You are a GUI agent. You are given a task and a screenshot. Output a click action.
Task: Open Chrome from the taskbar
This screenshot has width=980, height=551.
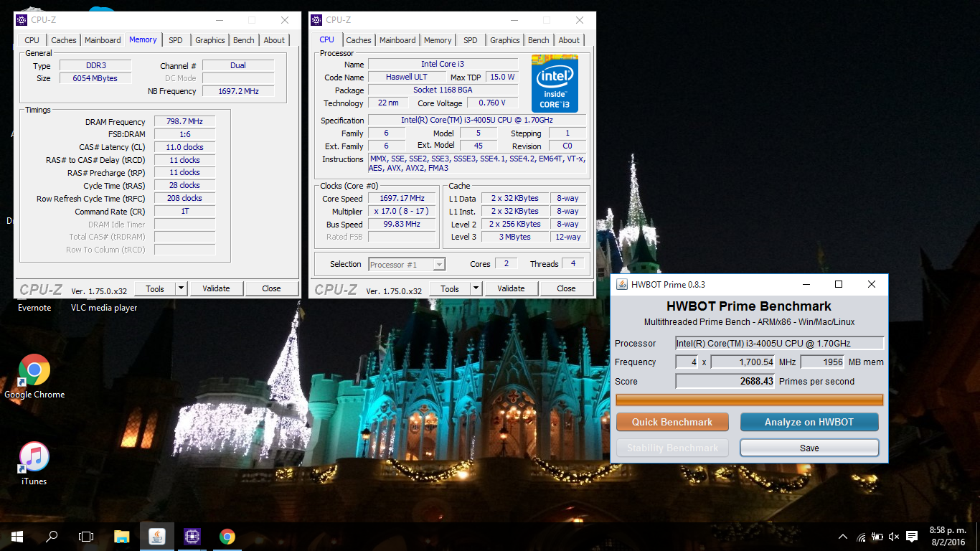pyautogui.click(x=227, y=537)
